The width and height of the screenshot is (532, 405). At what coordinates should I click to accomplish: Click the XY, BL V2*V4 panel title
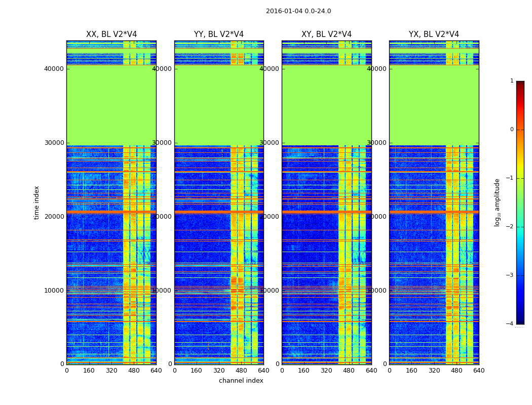pos(326,34)
